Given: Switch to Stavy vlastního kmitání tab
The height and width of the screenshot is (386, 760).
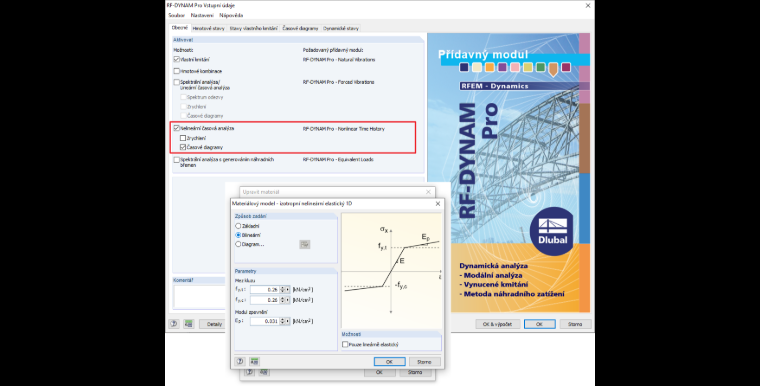Looking at the screenshot, I should 253,28.
